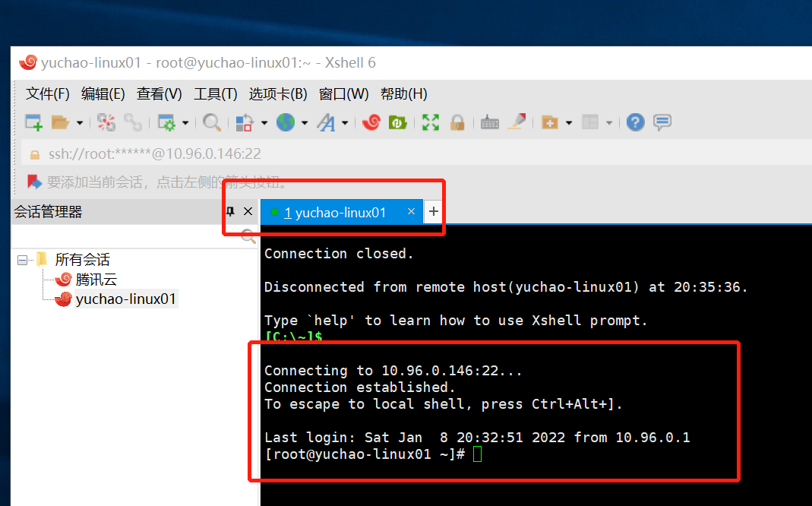Toggle the session manager pin
The image size is (812, 506).
click(x=231, y=212)
